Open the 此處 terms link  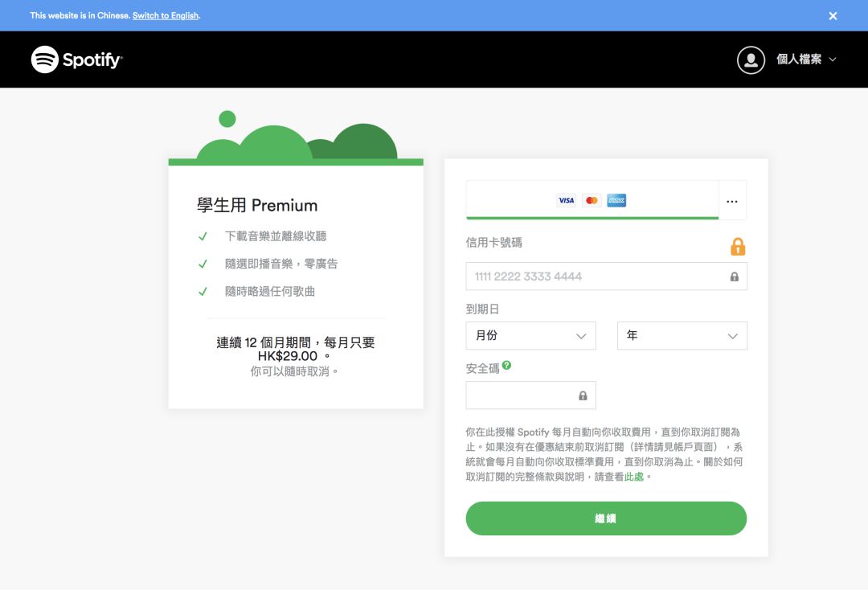634,477
